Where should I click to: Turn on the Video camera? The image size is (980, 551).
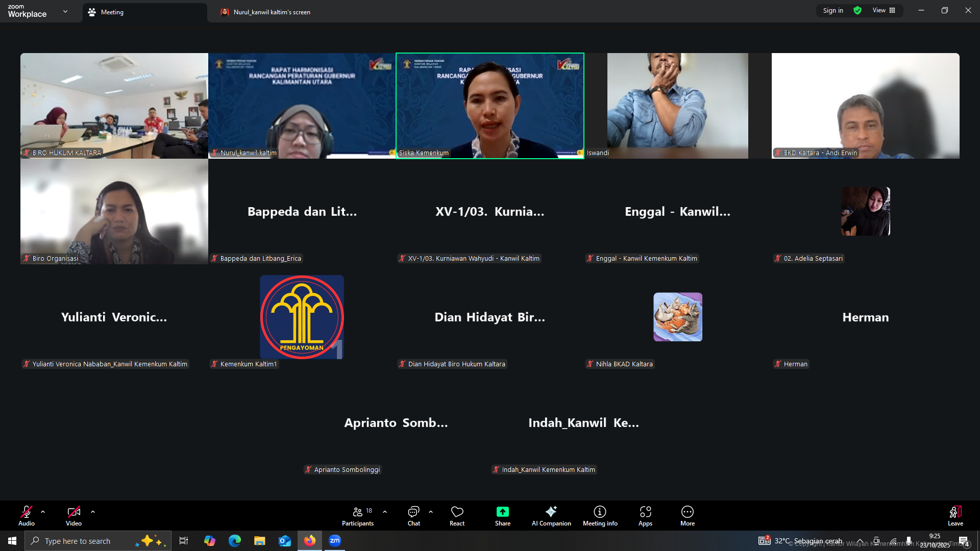(x=73, y=515)
